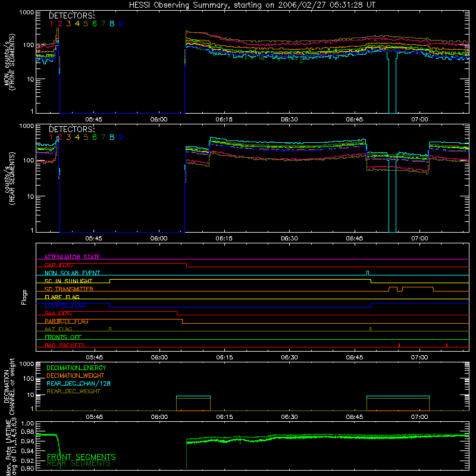This screenshot has height=476, width=476.
Task: Click 06:15 tick under front segments plot
Action: point(224,120)
